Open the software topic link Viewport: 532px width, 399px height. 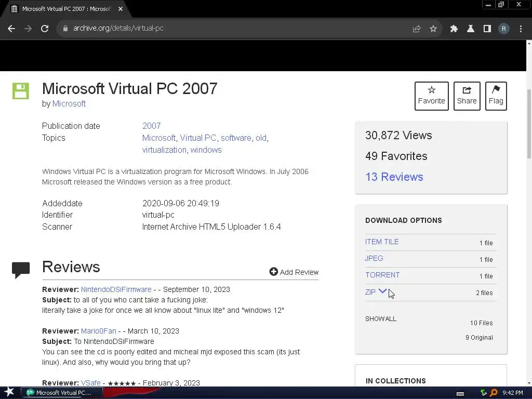coord(236,138)
